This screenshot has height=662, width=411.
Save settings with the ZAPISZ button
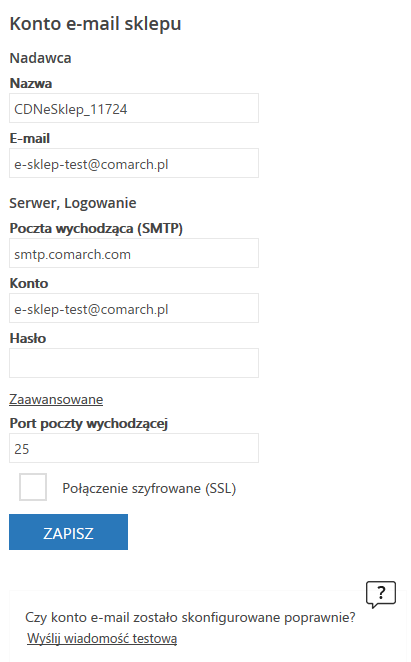pyautogui.click(x=68, y=532)
